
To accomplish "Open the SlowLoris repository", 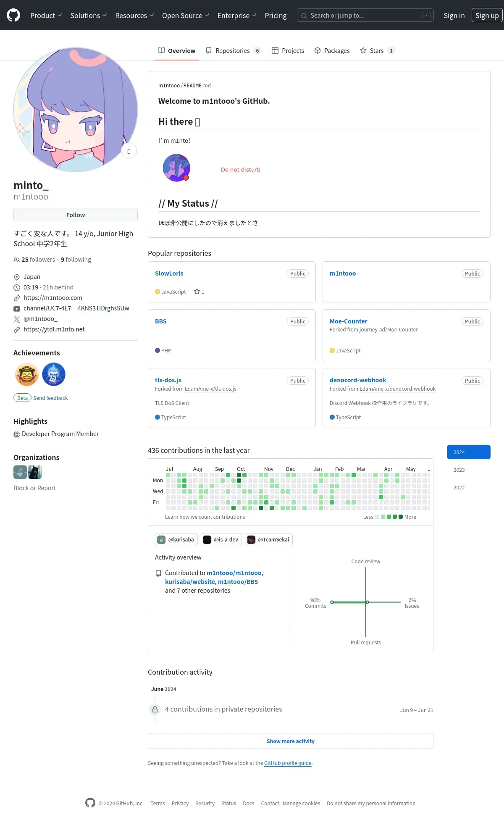I will (x=169, y=273).
